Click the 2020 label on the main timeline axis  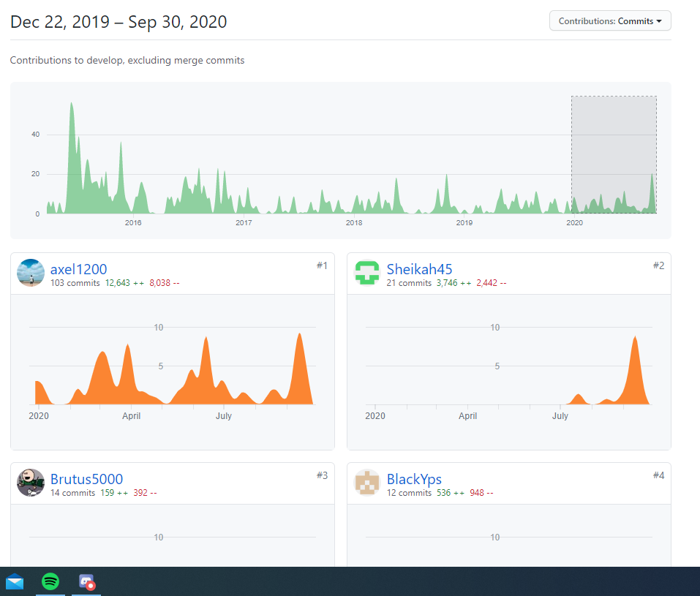574,223
